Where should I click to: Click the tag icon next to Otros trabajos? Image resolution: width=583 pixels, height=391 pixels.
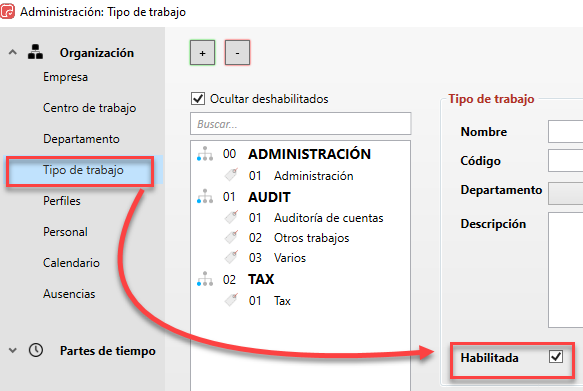point(231,237)
